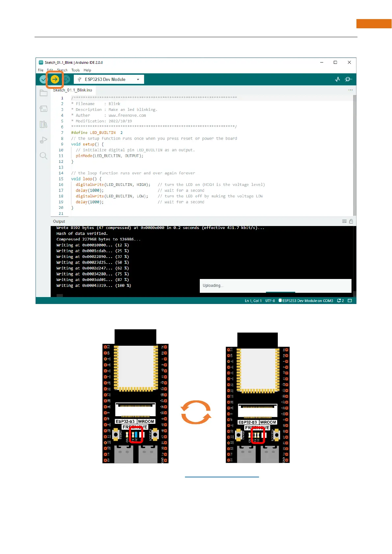The width and height of the screenshot is (392, 554).
Task: Clear the Output panel contents
Action: click(344, 221)
